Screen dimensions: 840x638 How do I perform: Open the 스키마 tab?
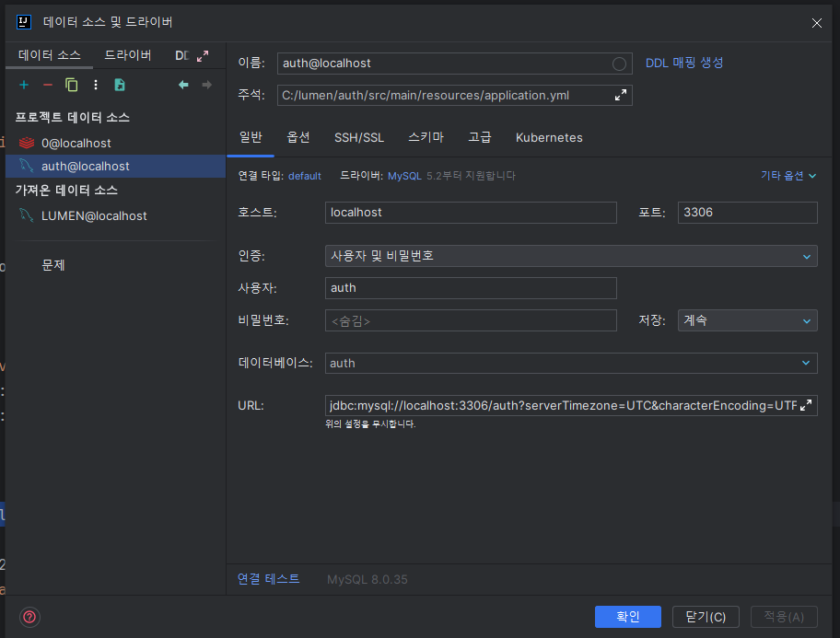click(426, 138)
